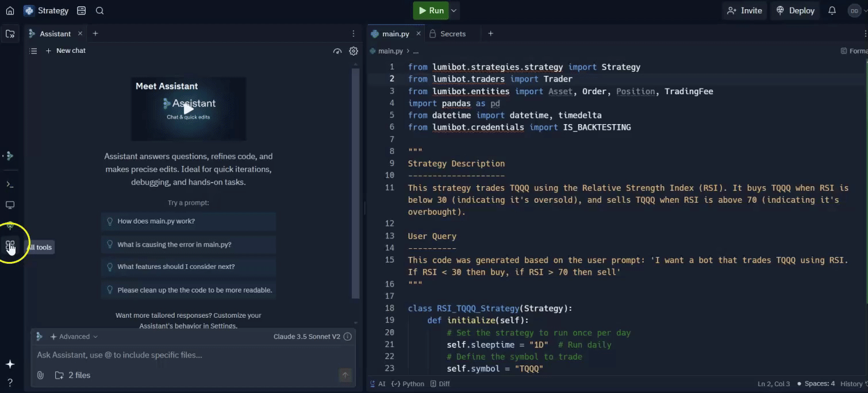Attach a file with paperclip icon

[x=40, y=375]
